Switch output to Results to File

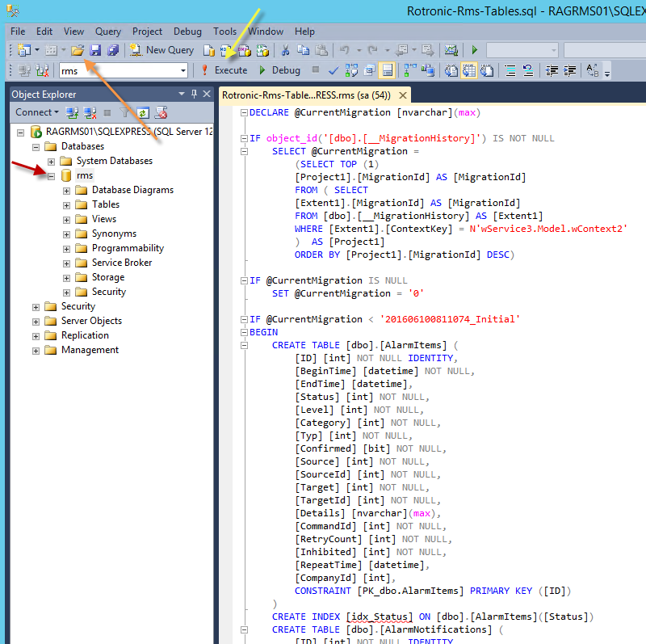coord(487,70)
